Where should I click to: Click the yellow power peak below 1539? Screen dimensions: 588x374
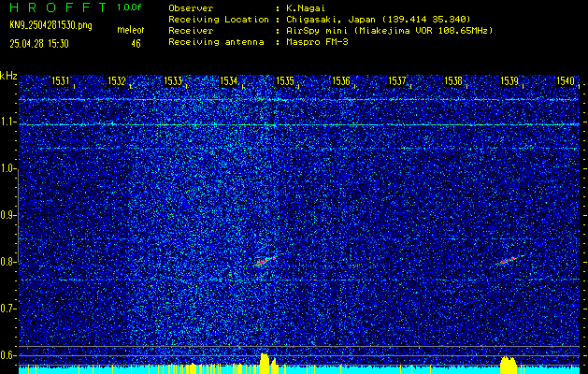pos(509,365)
